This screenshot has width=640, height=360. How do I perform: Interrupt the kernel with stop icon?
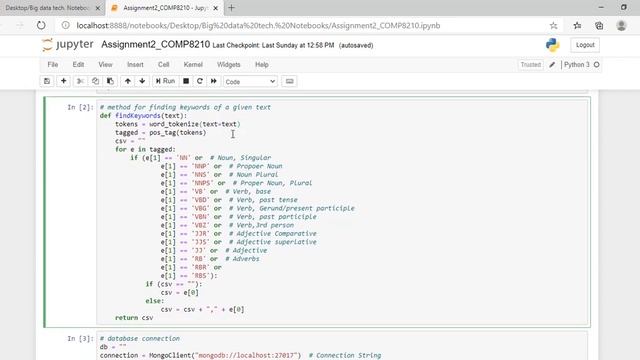pos(186,81)
